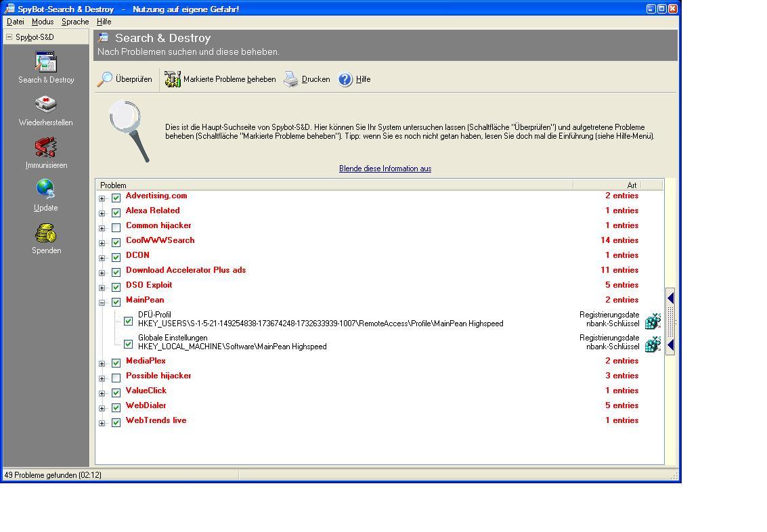Click the 14 entries count for CoolWWWSearch
767x532 pixels.
tap(619, 240)
